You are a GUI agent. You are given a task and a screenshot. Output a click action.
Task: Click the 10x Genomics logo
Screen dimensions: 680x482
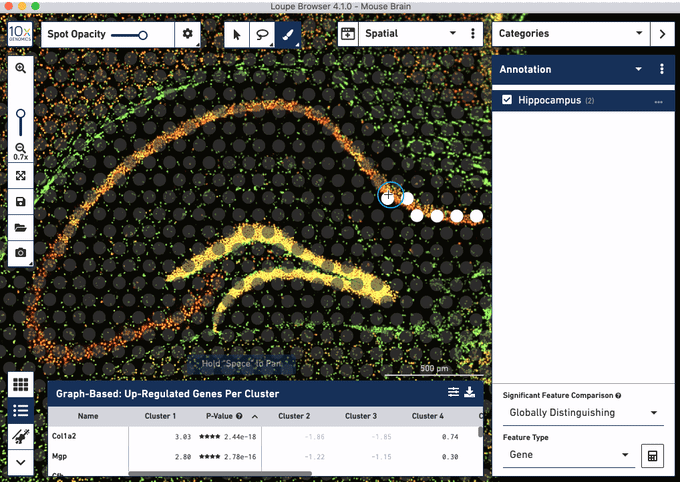pos(20,34)
